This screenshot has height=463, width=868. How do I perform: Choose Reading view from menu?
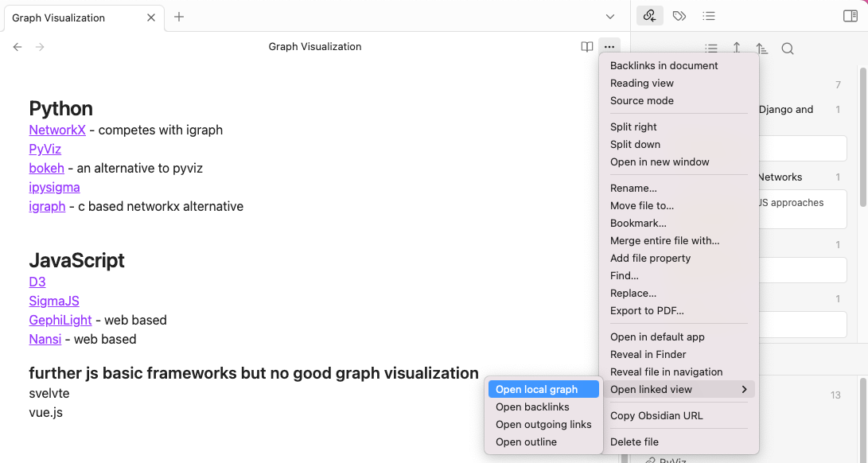(x=679, y=83)
